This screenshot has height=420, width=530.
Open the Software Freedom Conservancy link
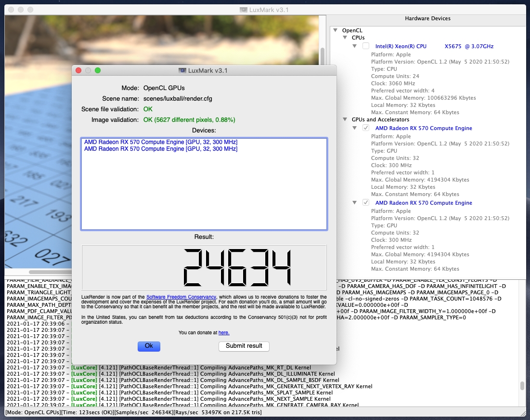pos(181,297)
